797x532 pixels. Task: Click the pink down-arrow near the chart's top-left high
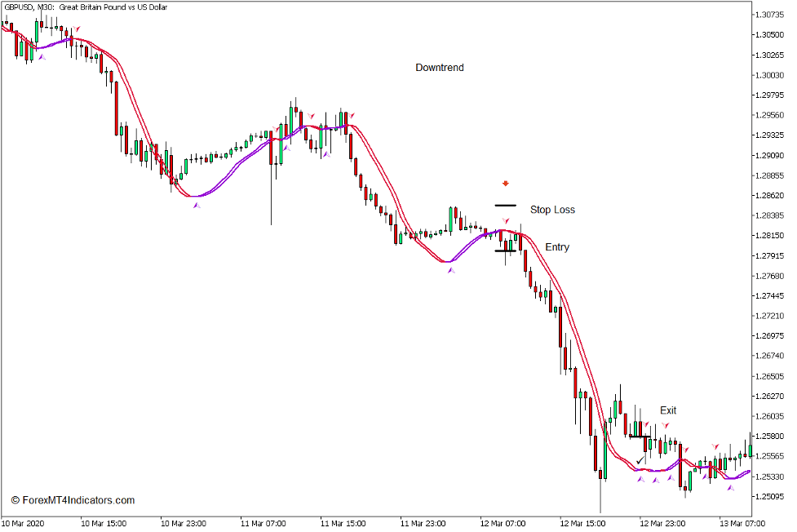point(76,29)
